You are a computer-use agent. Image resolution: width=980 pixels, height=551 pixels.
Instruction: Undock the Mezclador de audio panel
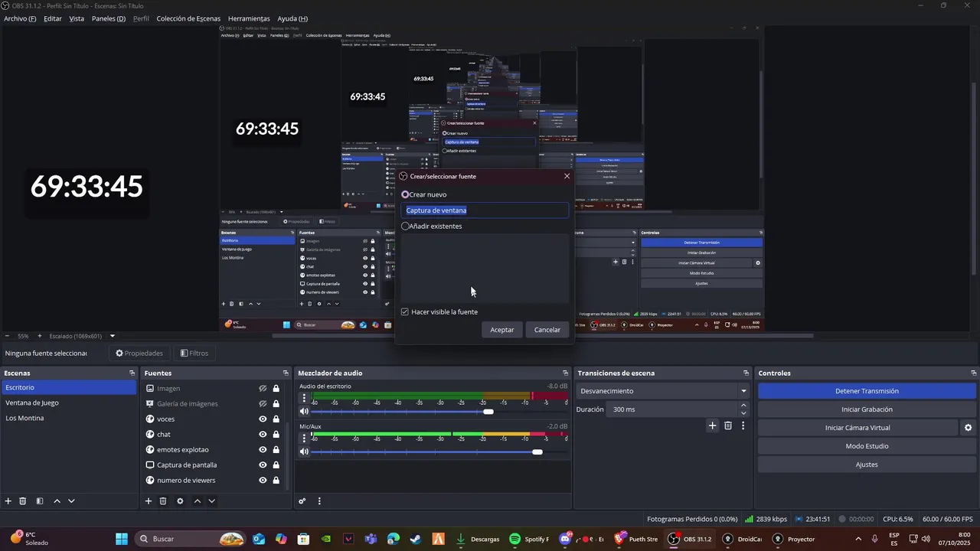point(565,373)
